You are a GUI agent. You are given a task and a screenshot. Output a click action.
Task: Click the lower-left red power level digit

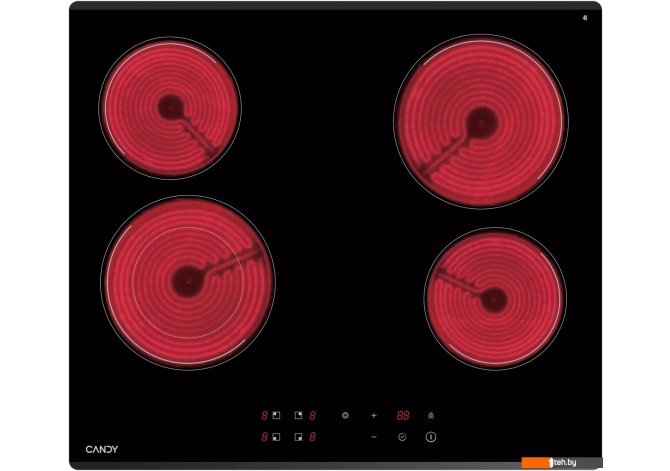pyautogui.click(x=265, y=437)
